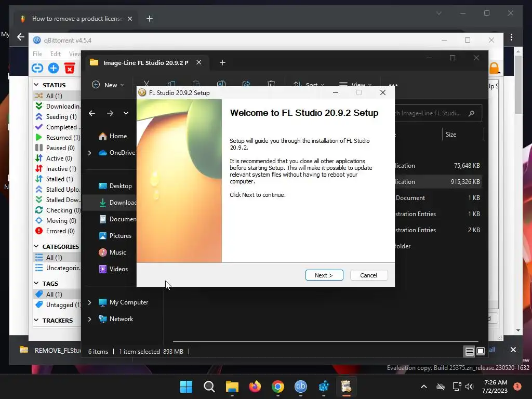Screen dimensions: 532x399
Task: Open the Windows Start menu
Action: pyautogui.click(x=186, y=387)
